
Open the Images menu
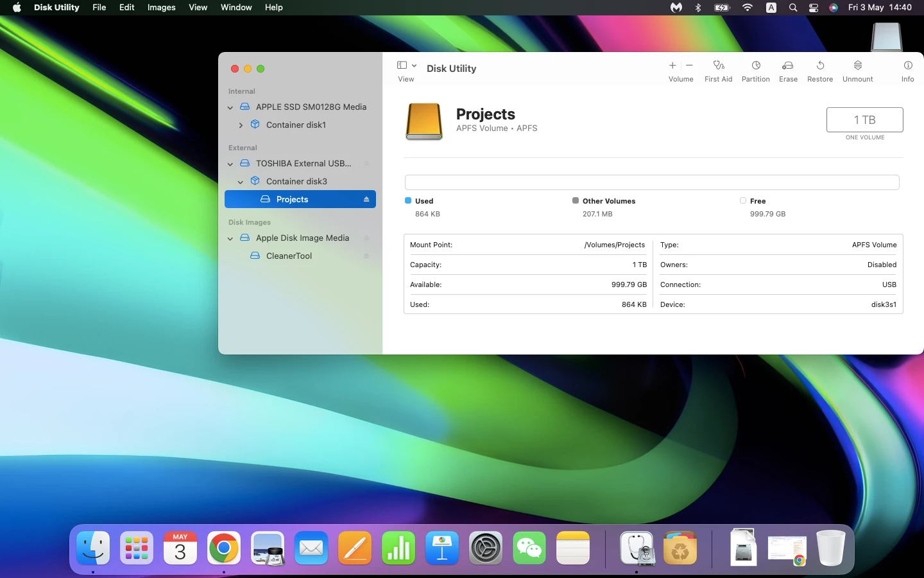tap(162, 8)
